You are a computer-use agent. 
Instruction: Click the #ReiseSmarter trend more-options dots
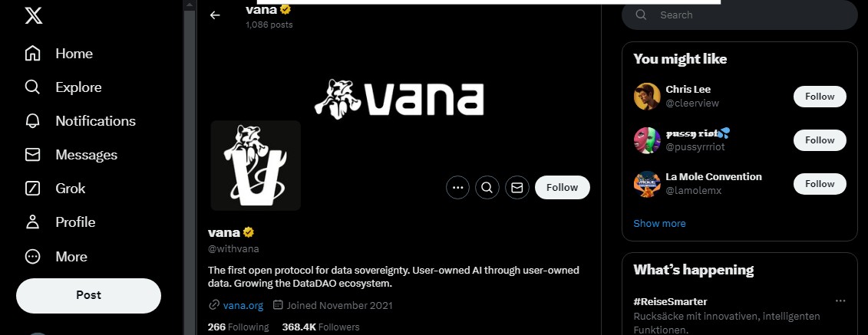point(840,301)
